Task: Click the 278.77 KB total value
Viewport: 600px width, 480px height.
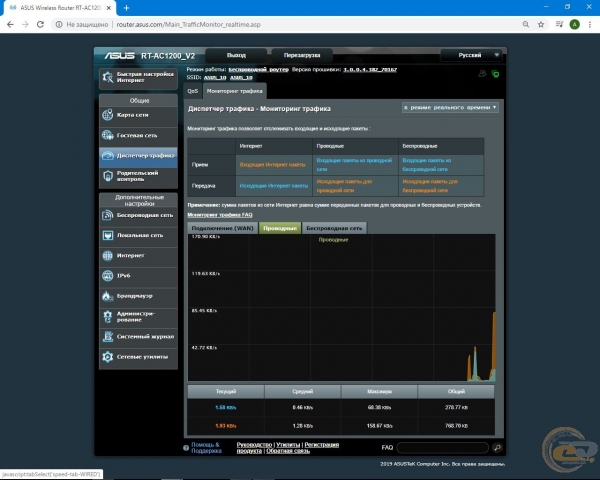Action: click(x=456, y=407)
